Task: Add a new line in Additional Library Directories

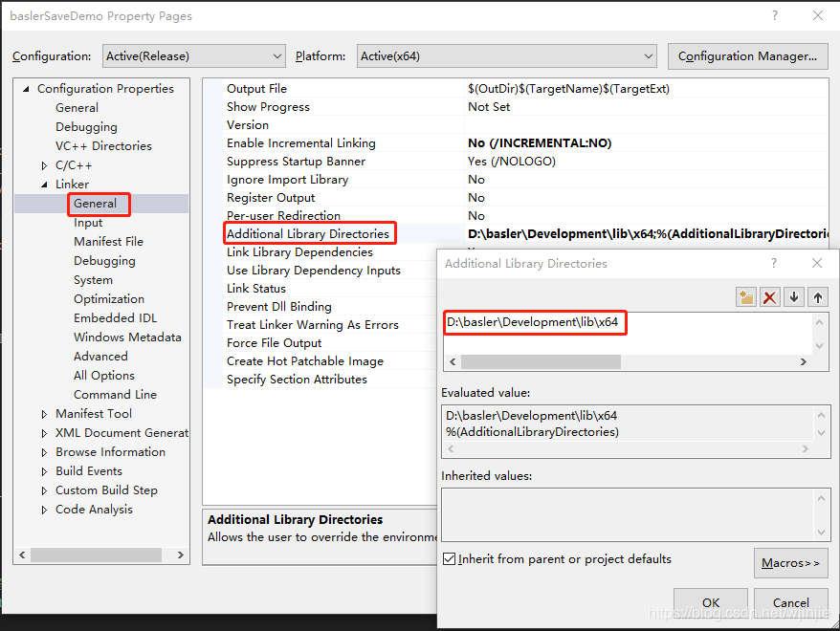Action: click(x=745, y=297)
